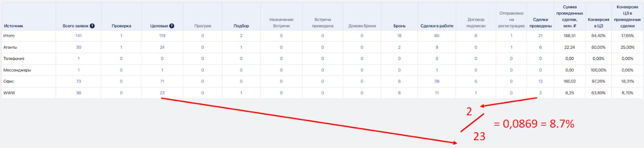644x148 pixels.
Task: Open the 119 target leads value in Итого row
Action: [x=162, y=36]
